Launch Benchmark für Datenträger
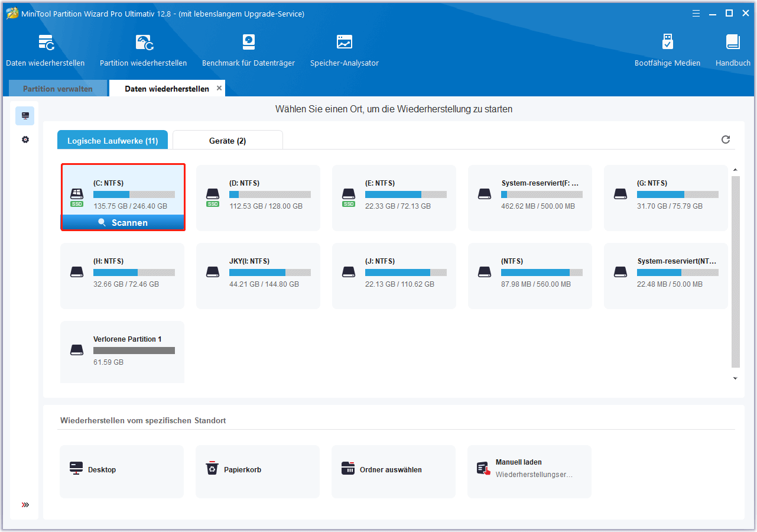Image resolution: width=757 pixels, height=532 pixels. point(248,50)
